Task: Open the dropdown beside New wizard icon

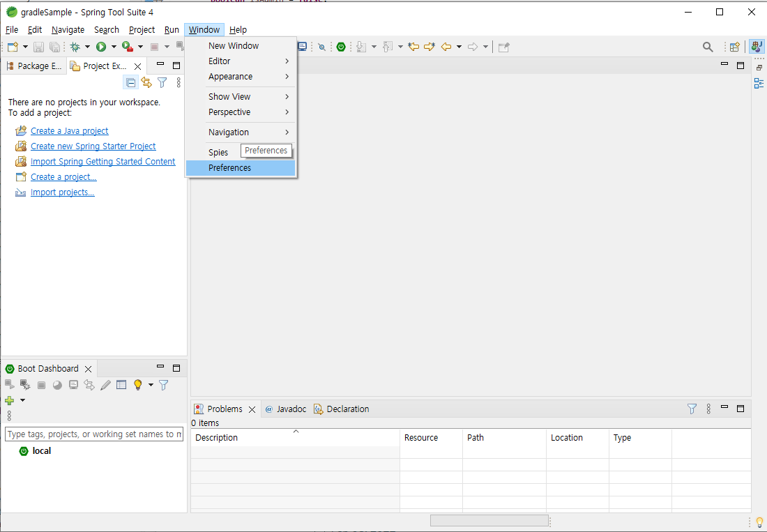Action: [25, 47]
